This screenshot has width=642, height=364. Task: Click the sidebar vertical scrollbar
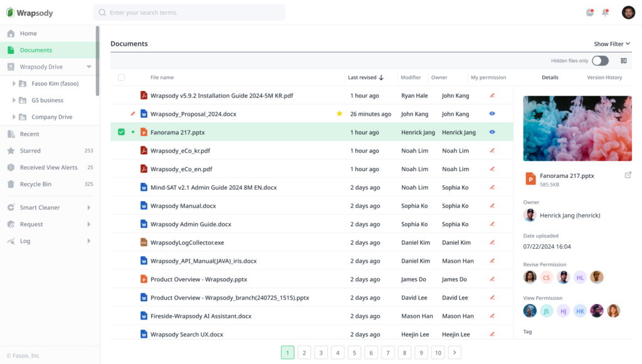pos(97,61)
